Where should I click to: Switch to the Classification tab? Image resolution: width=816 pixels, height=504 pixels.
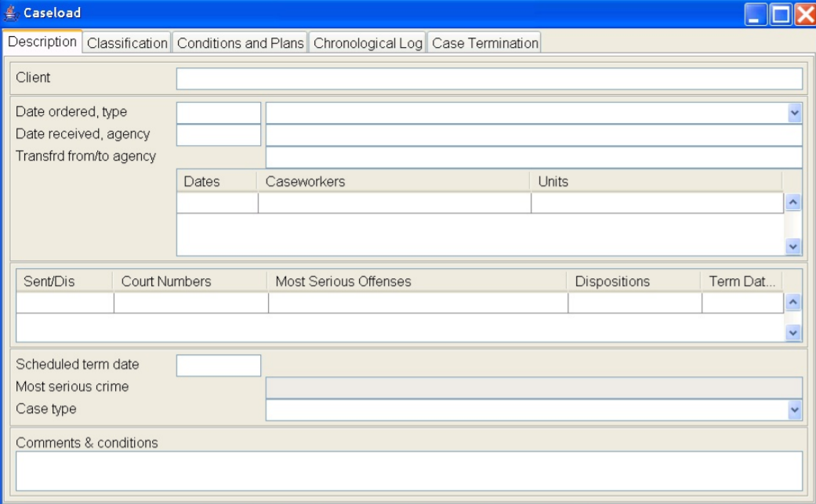[129, 43]
